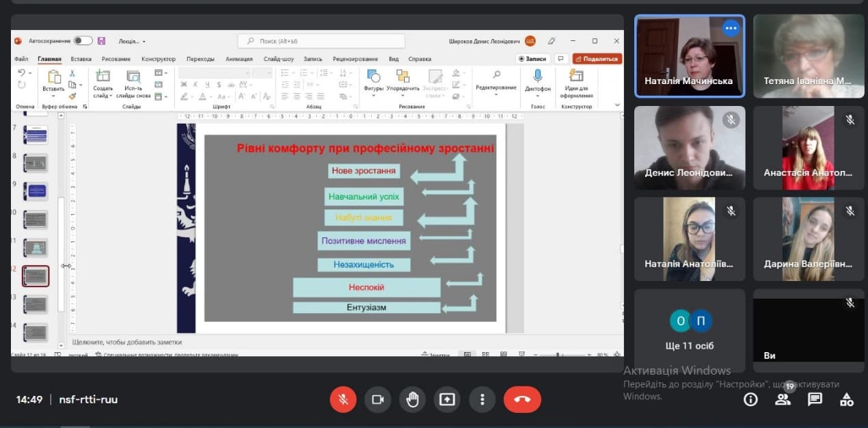Open more options three-dot menu in call bar
The width and height of the screenshot is (868, 428).
[483, 399]
